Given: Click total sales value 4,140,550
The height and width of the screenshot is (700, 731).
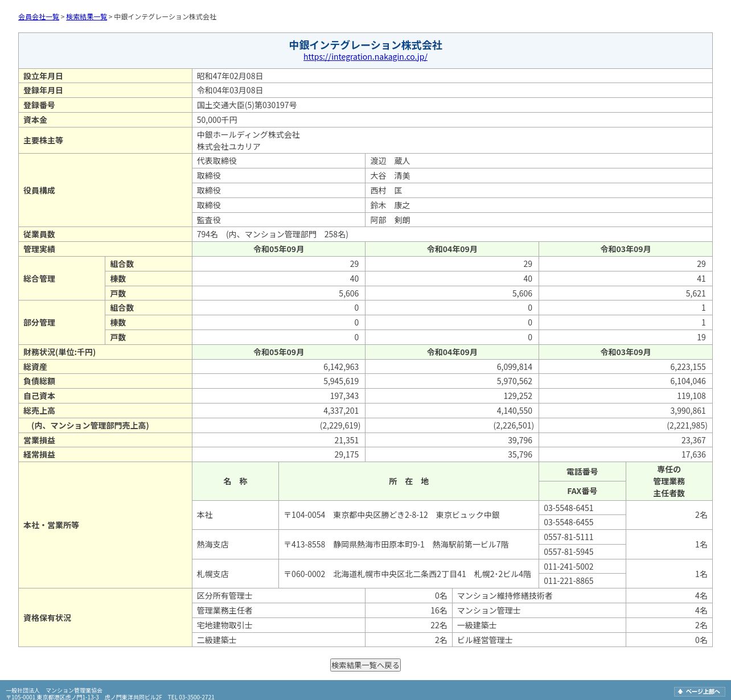Looking at the screenshot, I should [515, 411].
